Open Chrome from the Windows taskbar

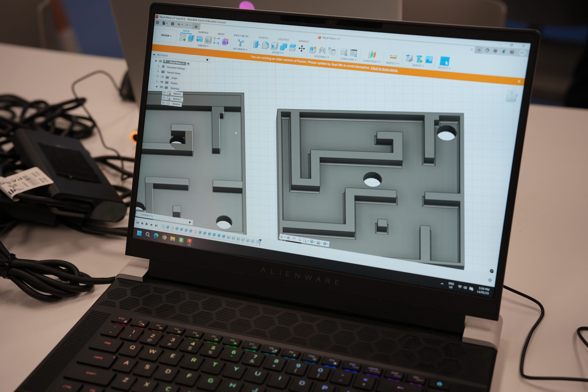(164, 237)
